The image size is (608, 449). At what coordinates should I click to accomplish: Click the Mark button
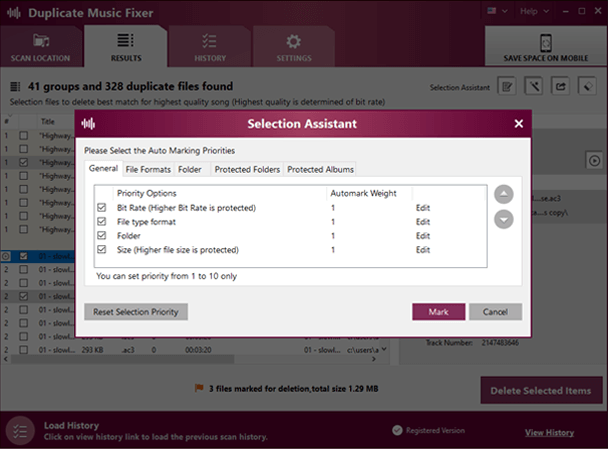439,312
